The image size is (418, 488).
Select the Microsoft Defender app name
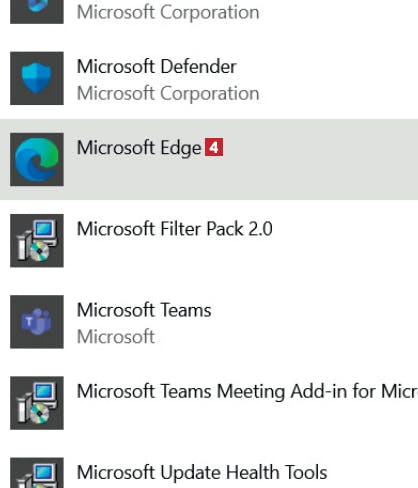[157, 66]
